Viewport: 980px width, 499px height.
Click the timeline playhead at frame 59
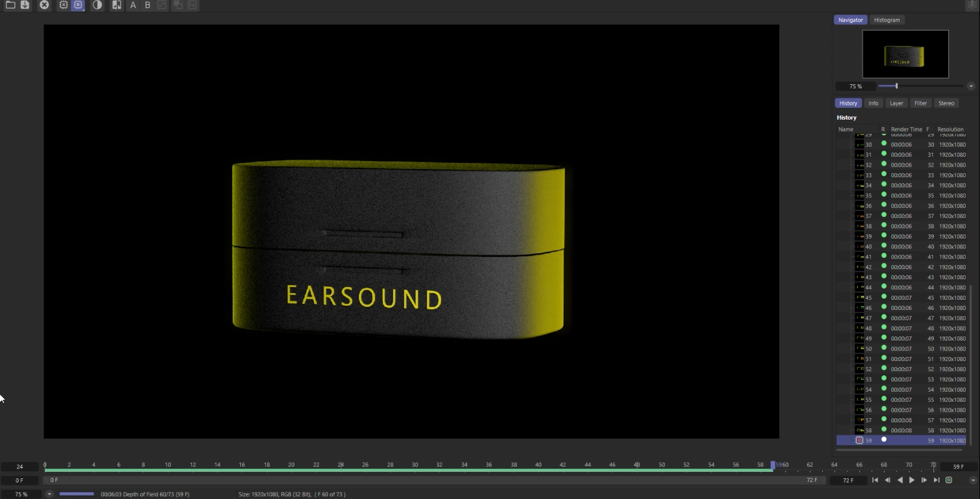773,465
